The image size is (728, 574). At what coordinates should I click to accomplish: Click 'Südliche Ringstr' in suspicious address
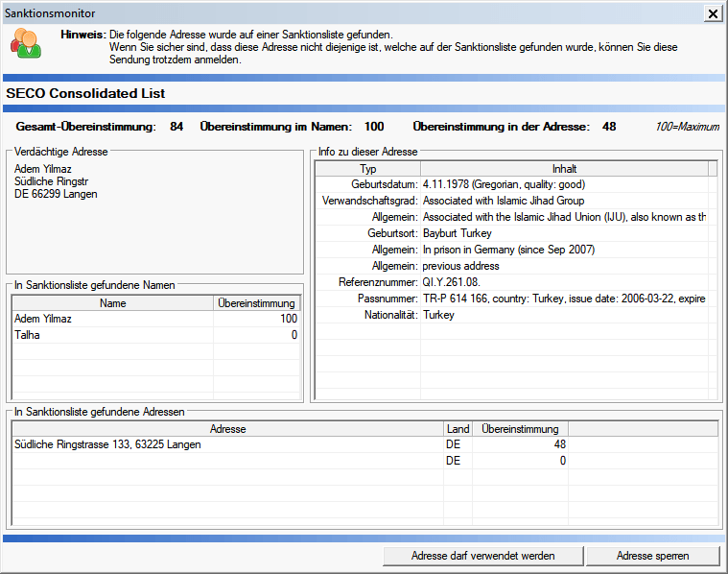pyautogui.click(x=51, y=181)
